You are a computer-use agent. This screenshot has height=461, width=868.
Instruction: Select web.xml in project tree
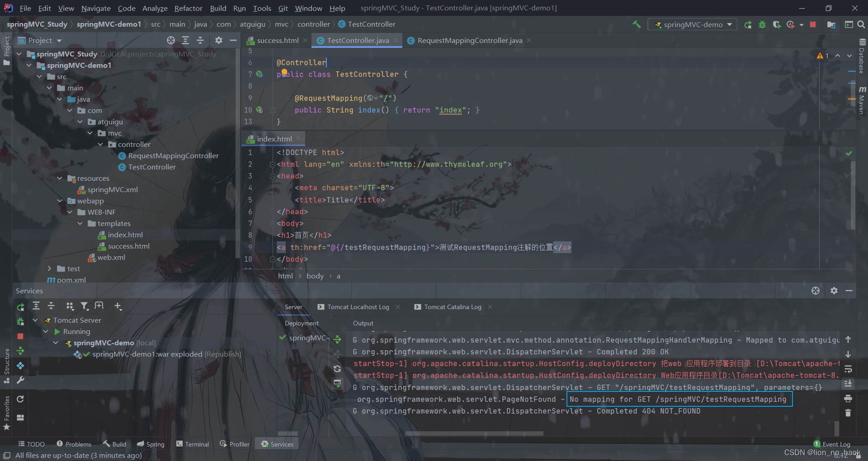point(111,257)
